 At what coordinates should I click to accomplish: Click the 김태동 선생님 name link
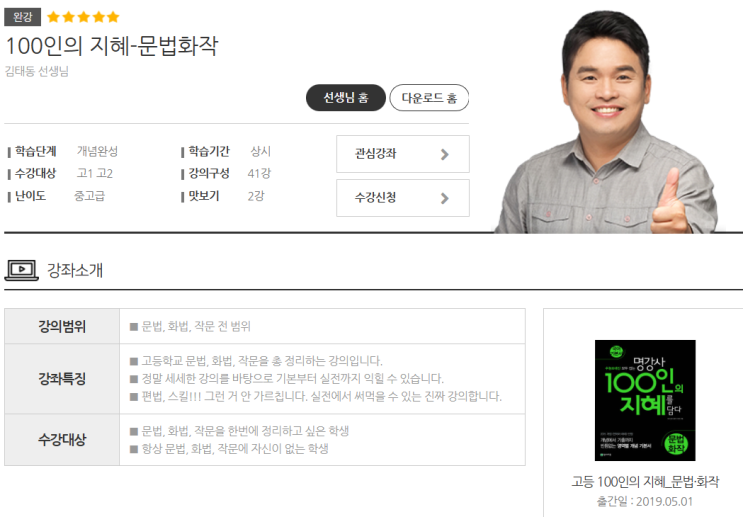pyautogui.click(x=37, y=72)
